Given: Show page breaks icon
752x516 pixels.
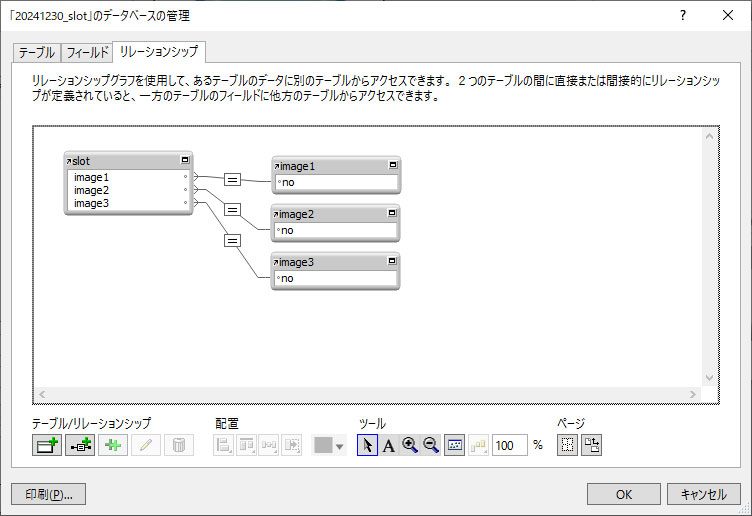Looking at the screenshot, I should pyautogui.click(x=567, y=445).
